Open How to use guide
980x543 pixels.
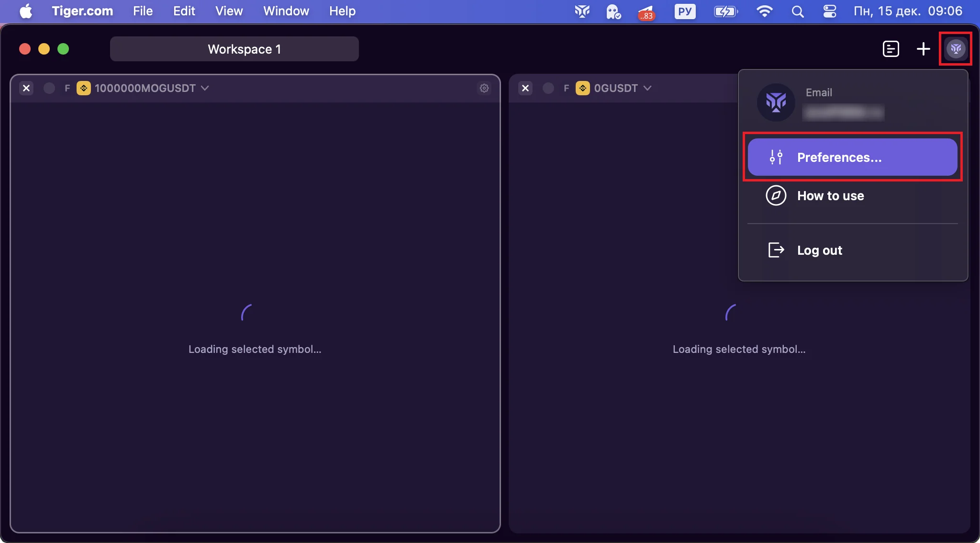click(830, 195)
